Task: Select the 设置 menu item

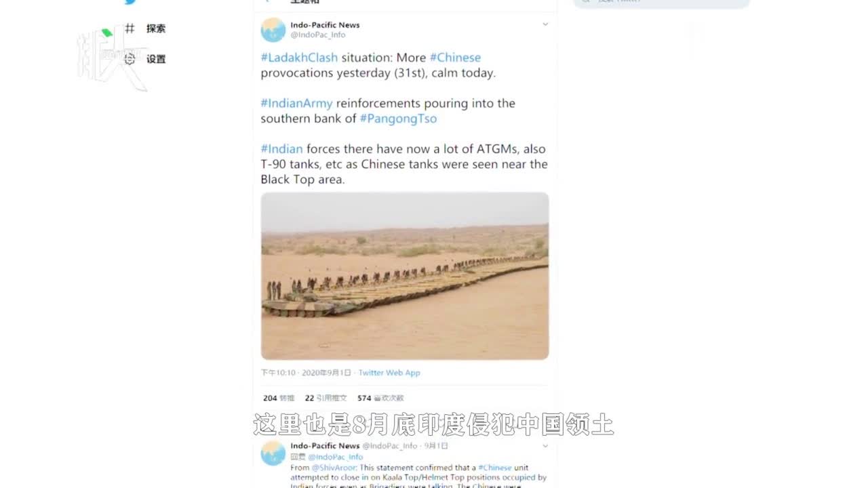Action: coord(156,59)
